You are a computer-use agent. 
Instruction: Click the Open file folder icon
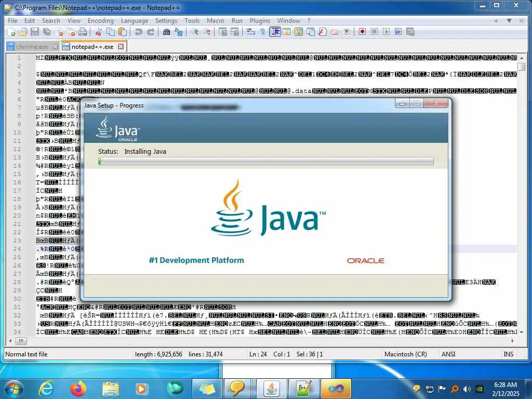pyautogui.click(x=23, y=32)
